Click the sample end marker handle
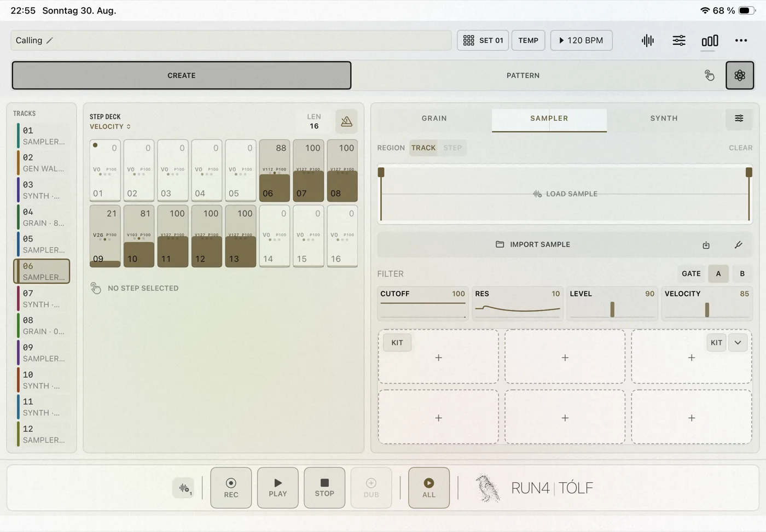Viewport: 766px width, 532px height. [x=749, y=173]
